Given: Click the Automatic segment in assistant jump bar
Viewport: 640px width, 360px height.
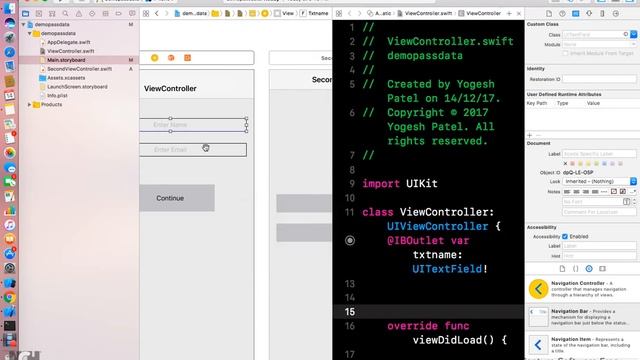Looking at the screenshot, I should 379,13.
